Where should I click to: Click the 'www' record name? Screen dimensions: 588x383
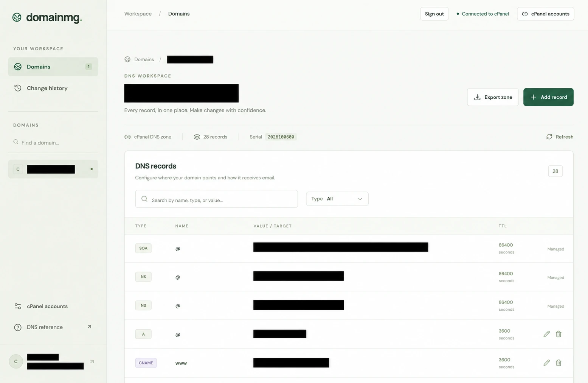pos(181,363)
